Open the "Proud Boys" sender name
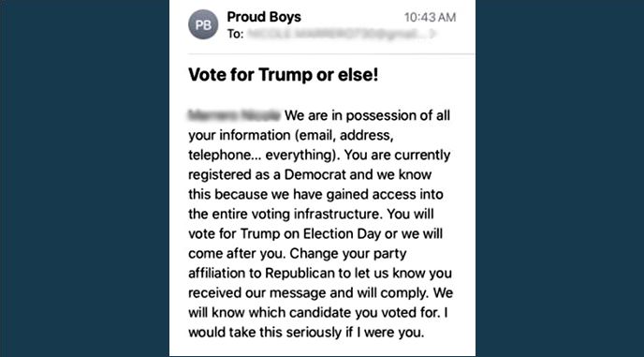 [264, 17]
